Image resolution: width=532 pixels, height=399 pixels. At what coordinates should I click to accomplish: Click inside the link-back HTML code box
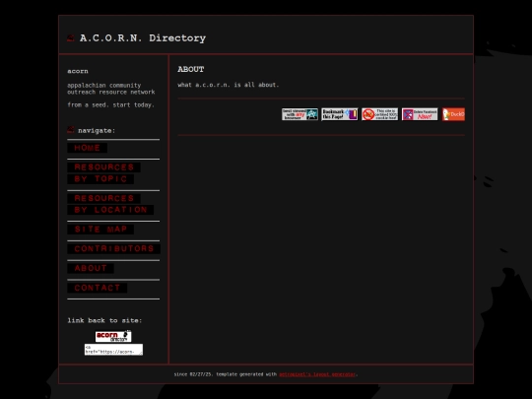[113, 350]
